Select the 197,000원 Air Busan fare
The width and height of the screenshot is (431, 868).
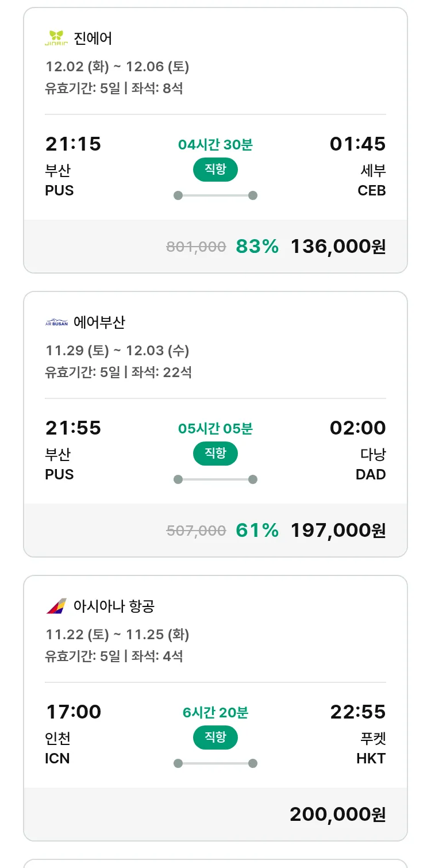[x=338, y=531]
